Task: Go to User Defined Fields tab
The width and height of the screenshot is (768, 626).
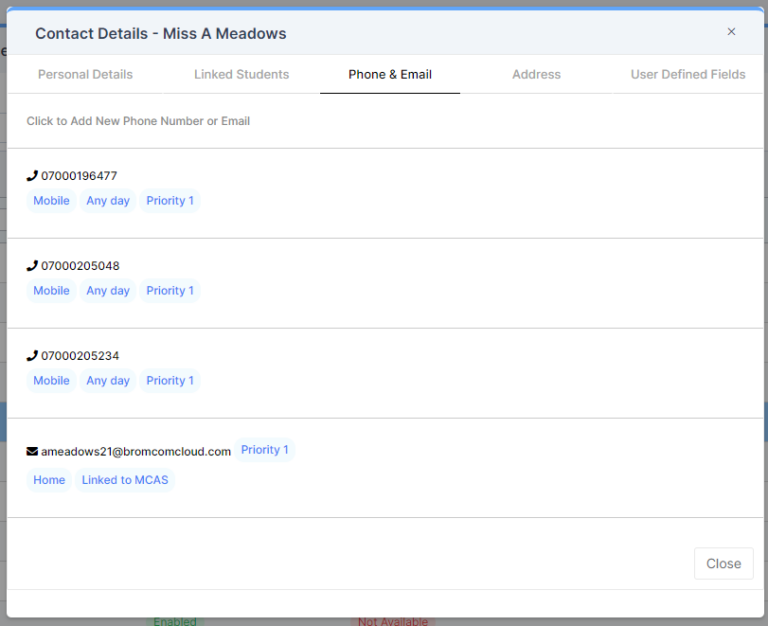Action: point(688,74)
